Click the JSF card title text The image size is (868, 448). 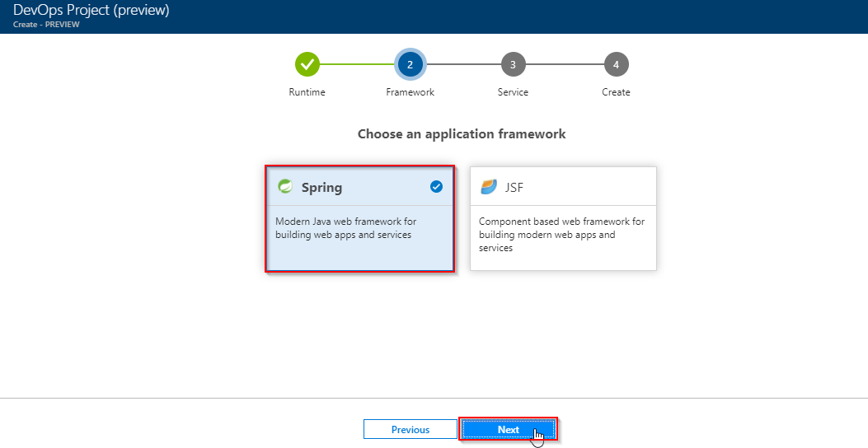(514, 188)
